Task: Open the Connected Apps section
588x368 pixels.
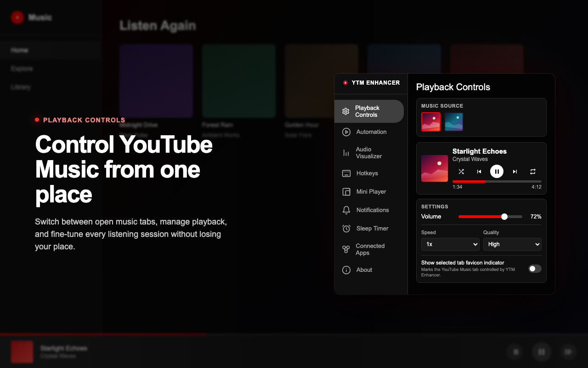Action: [369, 249]
